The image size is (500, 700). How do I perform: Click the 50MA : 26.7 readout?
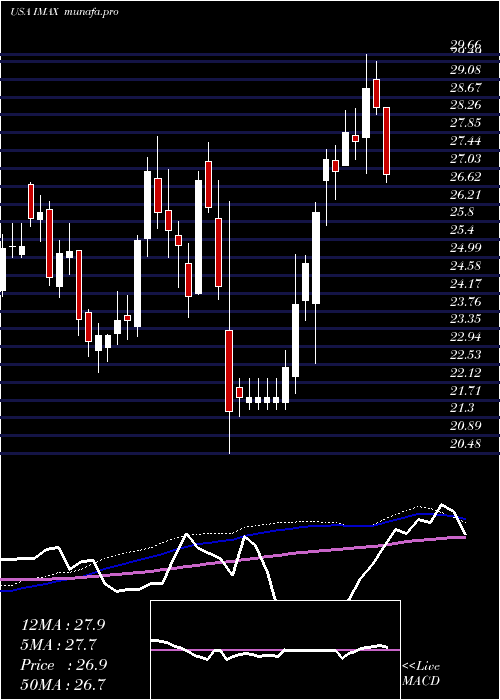(63, 685)
